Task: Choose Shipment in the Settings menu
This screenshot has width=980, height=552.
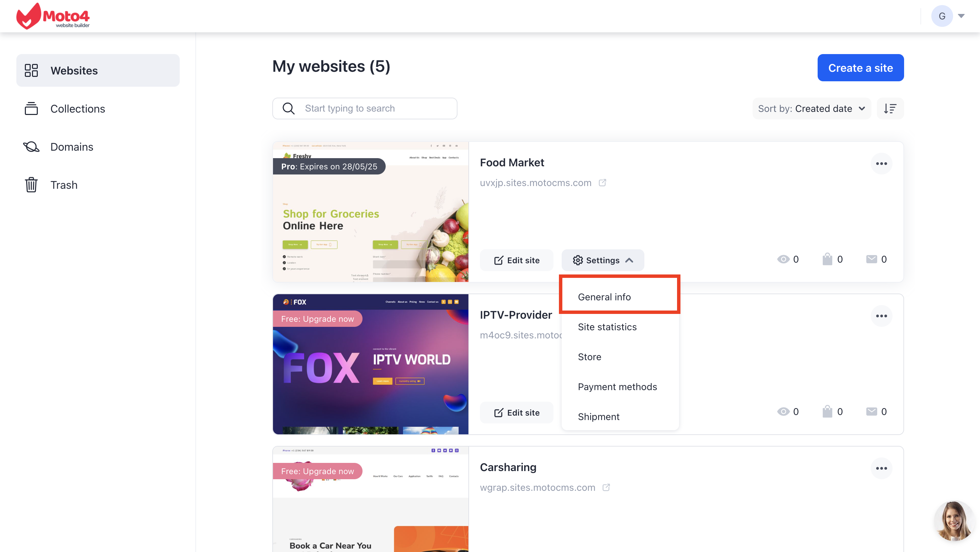Action: [620, 417]
